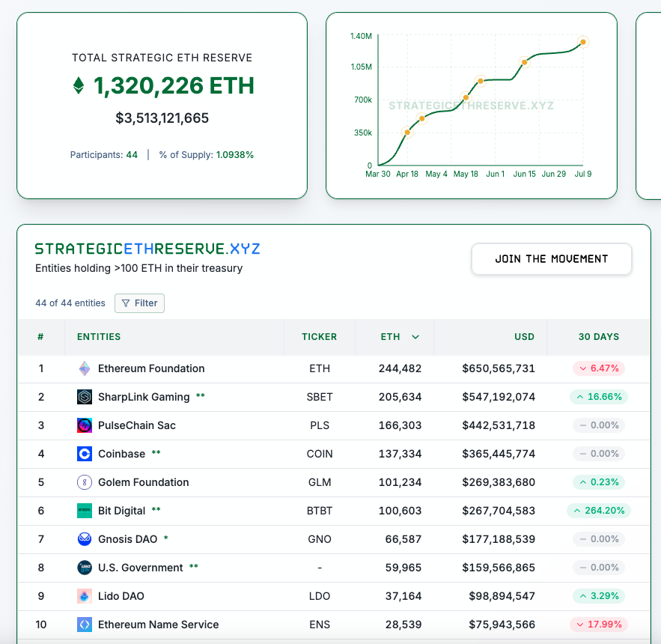Open the Ethereum Foundation entity name
Image resolution: width=661 pixels, height=644 pixels.
pyautogui.click(x=151, y=368)
